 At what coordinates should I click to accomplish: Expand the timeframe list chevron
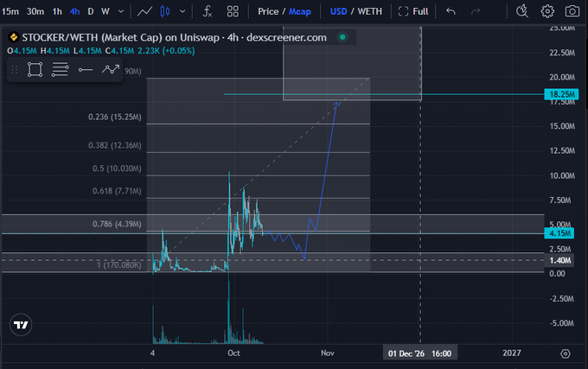[121, 11]
